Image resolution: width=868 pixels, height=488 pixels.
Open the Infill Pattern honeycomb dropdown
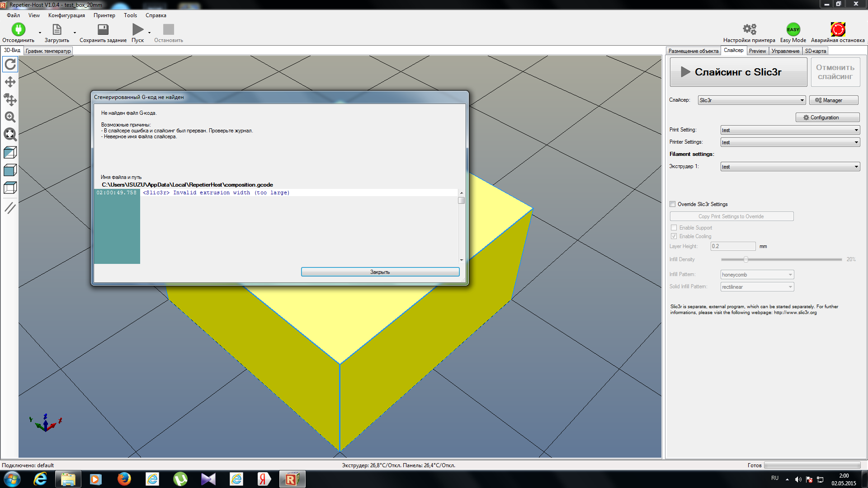(757, 275)
